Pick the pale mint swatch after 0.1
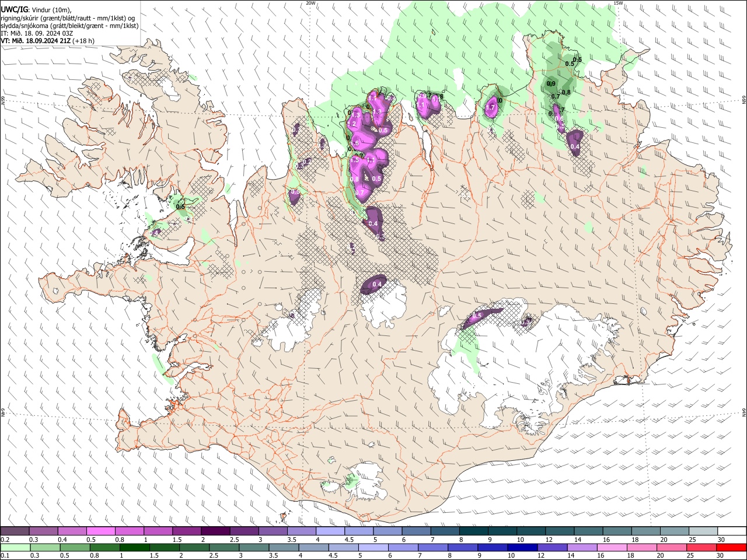The height and width of the screenshot is (560, 747). 15,548
